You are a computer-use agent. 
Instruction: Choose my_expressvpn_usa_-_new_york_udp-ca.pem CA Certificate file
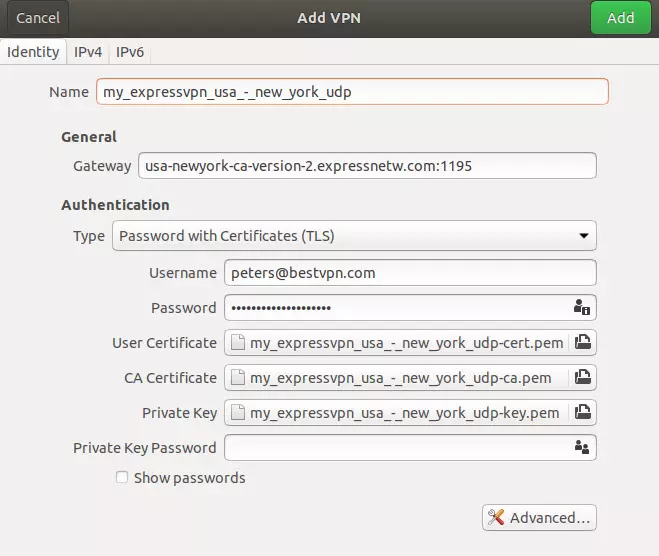click(396, 377)
